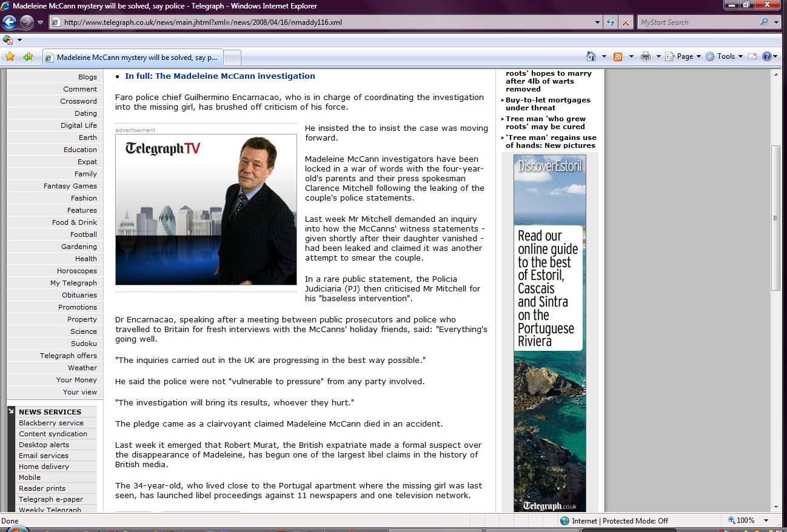Click the red Stop loading icon

pyautogui.click(x=626, y=22)
